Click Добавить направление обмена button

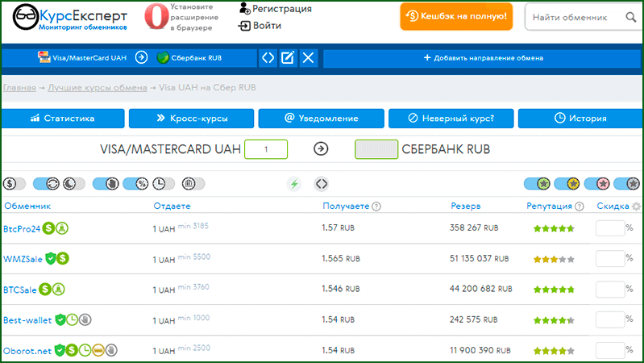click(x=483, y=58)
